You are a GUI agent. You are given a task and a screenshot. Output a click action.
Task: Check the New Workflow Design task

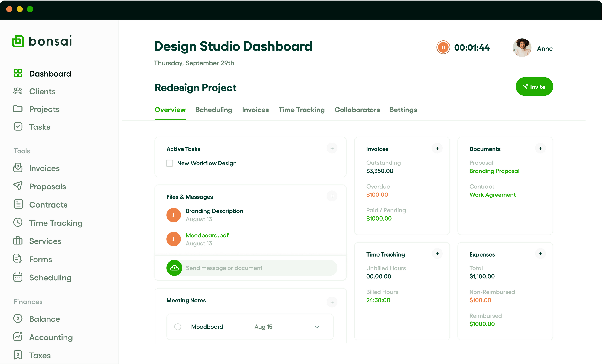(169, 163)
